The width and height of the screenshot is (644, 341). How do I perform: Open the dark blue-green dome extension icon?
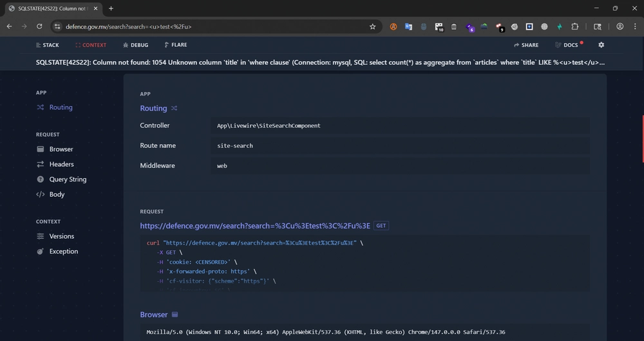(x=484, y=26)
